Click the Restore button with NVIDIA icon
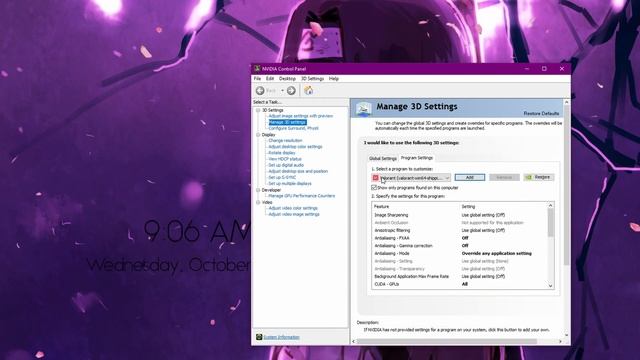 coord(539,177)
